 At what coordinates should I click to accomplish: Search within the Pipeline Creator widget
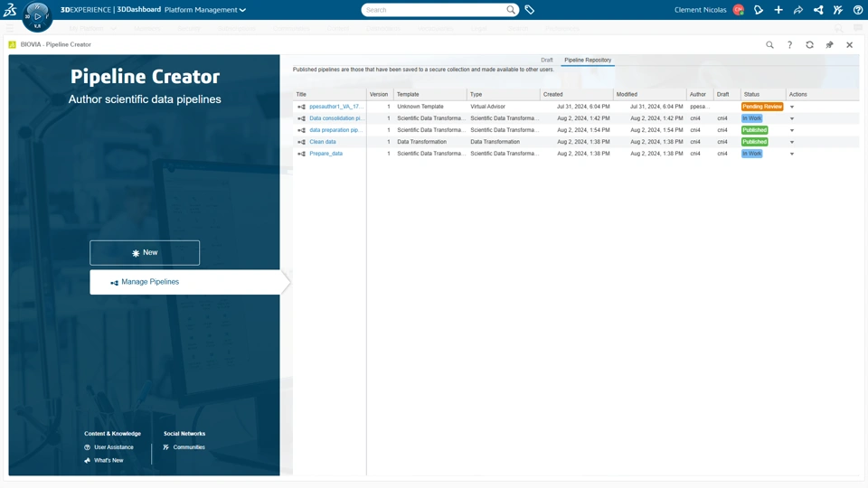(769, 45)
